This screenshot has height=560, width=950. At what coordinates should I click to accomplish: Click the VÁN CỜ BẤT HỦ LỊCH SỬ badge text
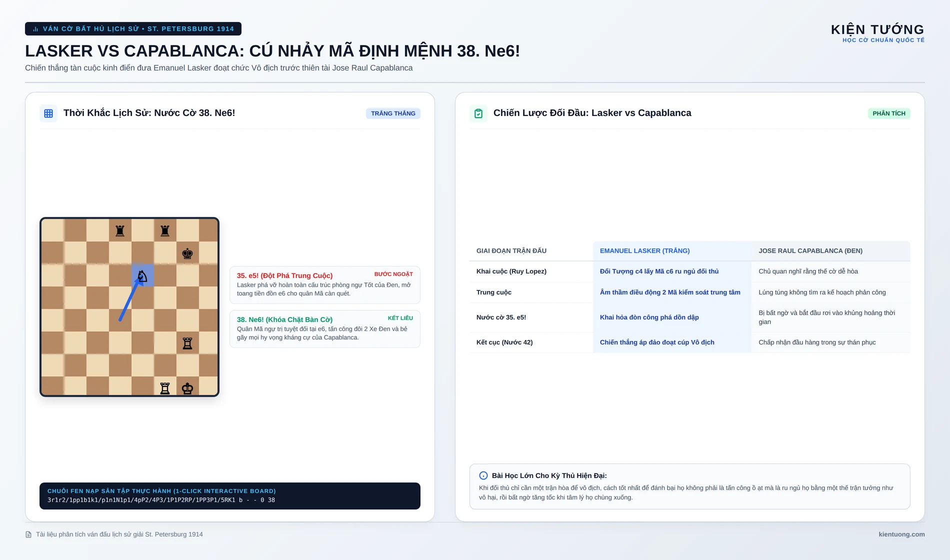pyautogui.click(x=138, y=29)
